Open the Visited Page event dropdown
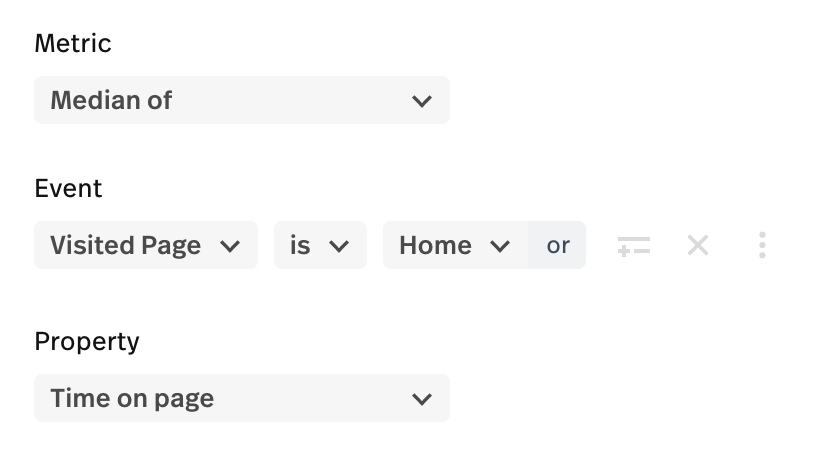Viewport: 824px width, 456px height. coord(146,245)
